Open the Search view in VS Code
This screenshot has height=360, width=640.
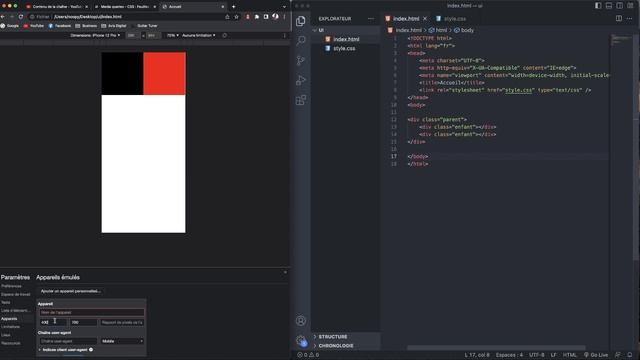click(301, 40)
